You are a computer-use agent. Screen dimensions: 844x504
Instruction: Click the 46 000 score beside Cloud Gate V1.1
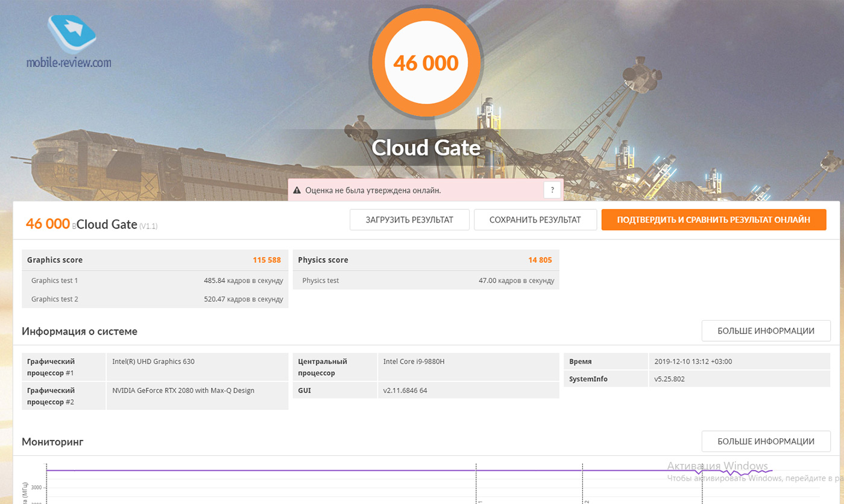pos(48,224)
